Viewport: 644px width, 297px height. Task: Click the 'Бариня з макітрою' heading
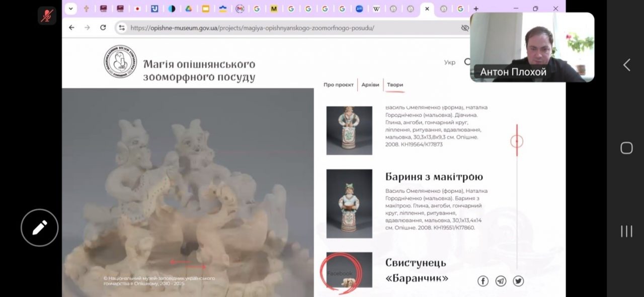(434, 177)
